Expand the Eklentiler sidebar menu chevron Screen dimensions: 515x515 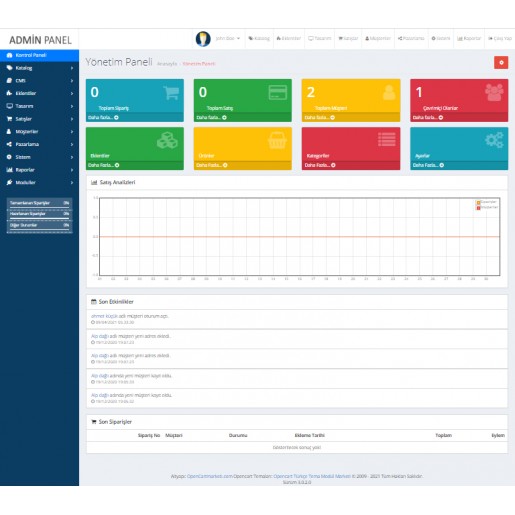click(72, 93)
